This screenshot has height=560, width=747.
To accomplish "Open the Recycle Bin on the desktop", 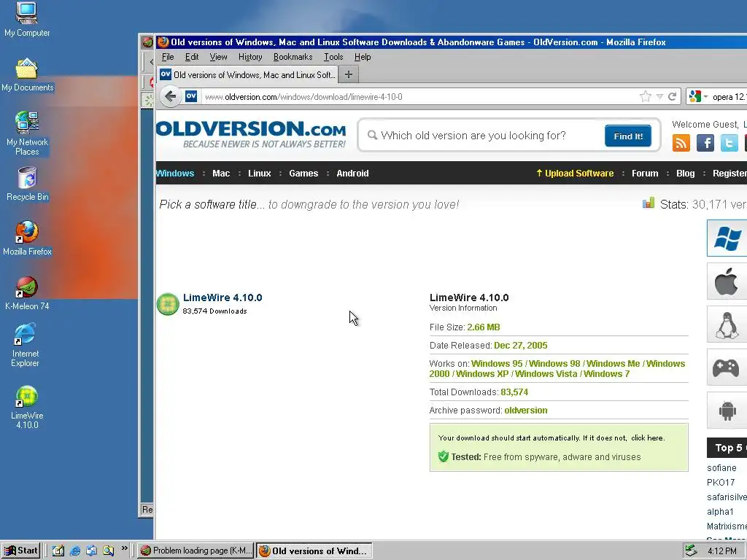I will tap(27, 184).
